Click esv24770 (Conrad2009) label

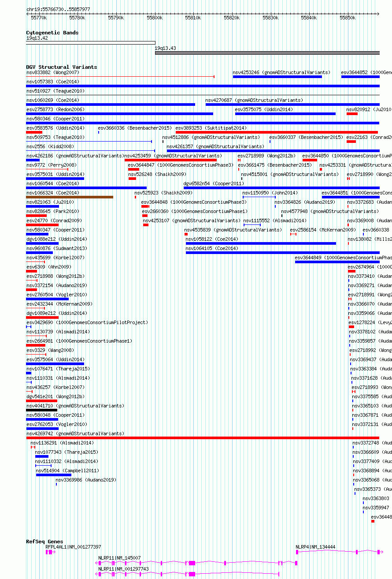54,220
